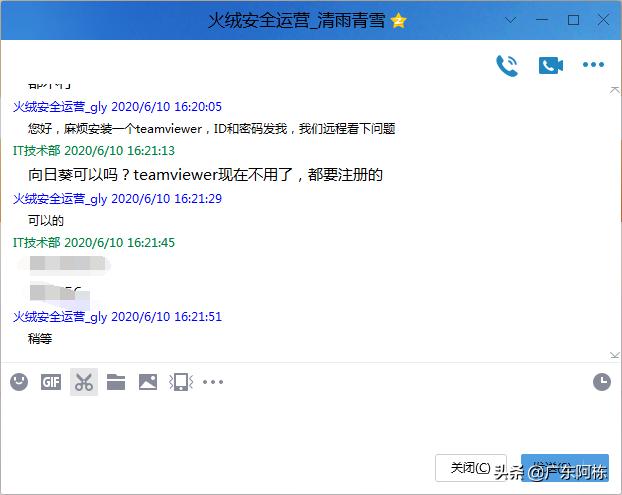Send a window shake
Screen dimensions: 622x495
pos(181,382)
